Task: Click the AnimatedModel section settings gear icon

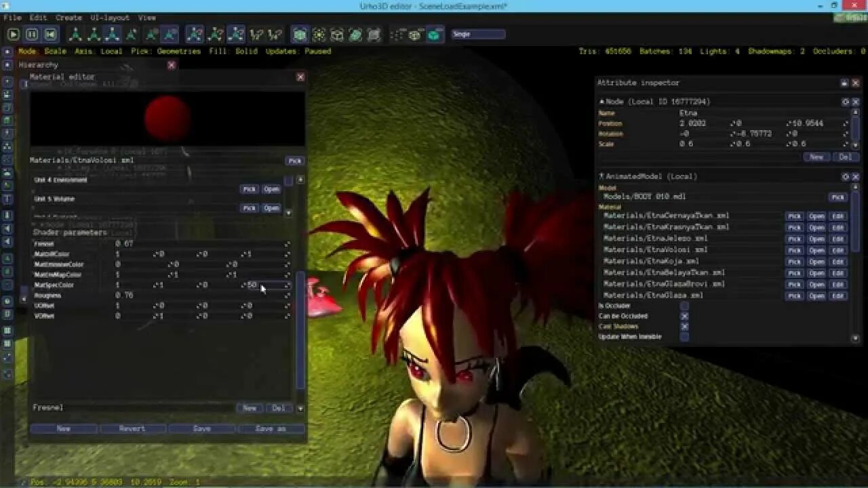Action: (846, 176)
